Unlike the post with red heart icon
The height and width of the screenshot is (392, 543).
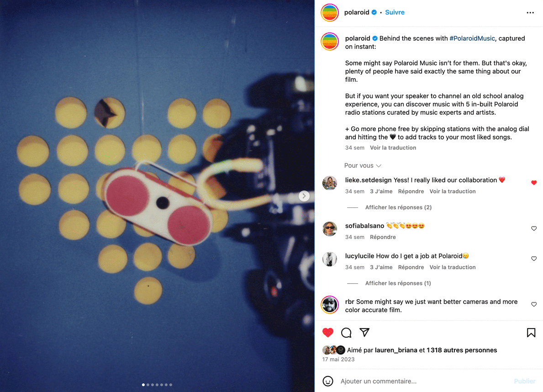(327, 333)
